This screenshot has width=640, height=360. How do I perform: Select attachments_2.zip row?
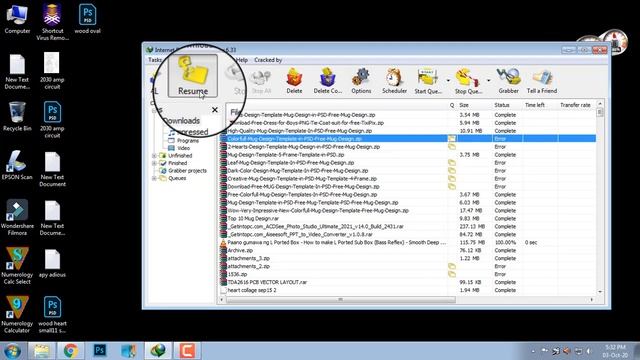[x=407, y=266]
